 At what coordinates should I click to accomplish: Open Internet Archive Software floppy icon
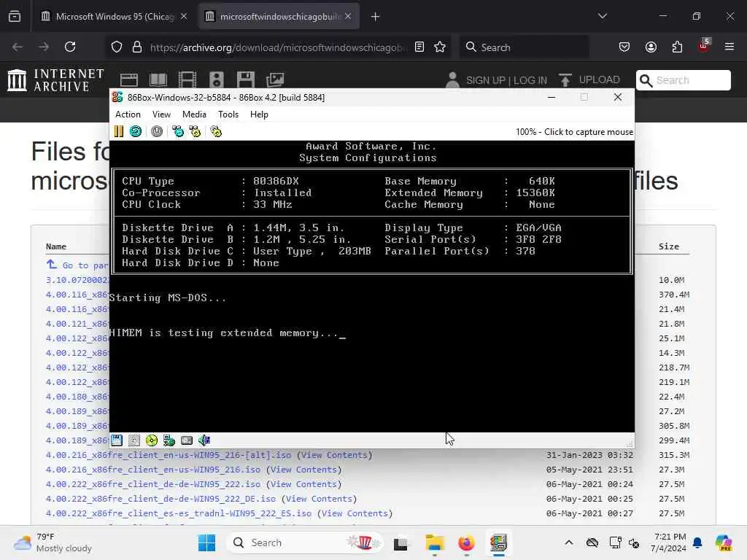246,80
